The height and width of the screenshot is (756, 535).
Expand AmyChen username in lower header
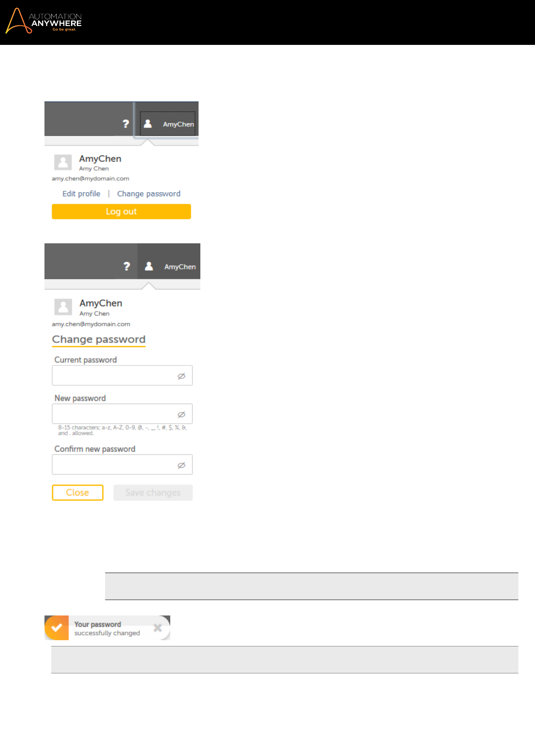coord(180,267)
